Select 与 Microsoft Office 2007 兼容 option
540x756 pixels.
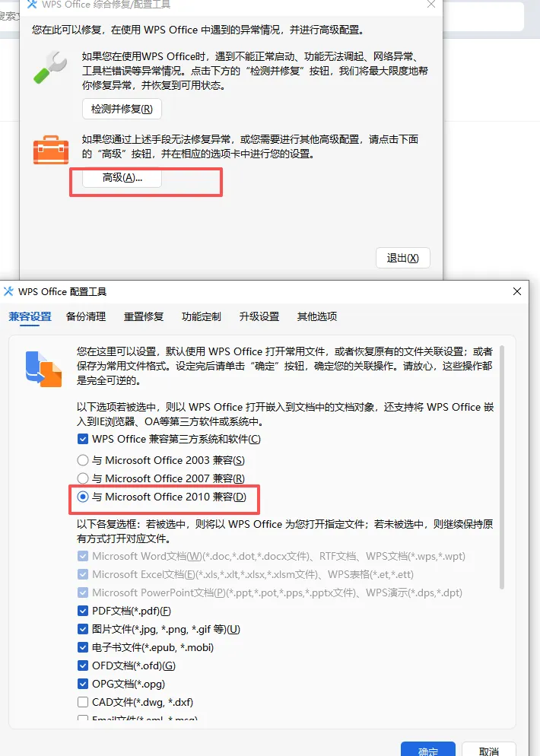[83, 478]
